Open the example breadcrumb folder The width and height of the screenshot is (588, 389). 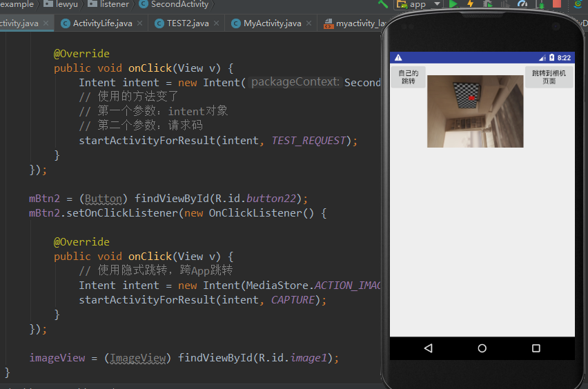(17, 4)
